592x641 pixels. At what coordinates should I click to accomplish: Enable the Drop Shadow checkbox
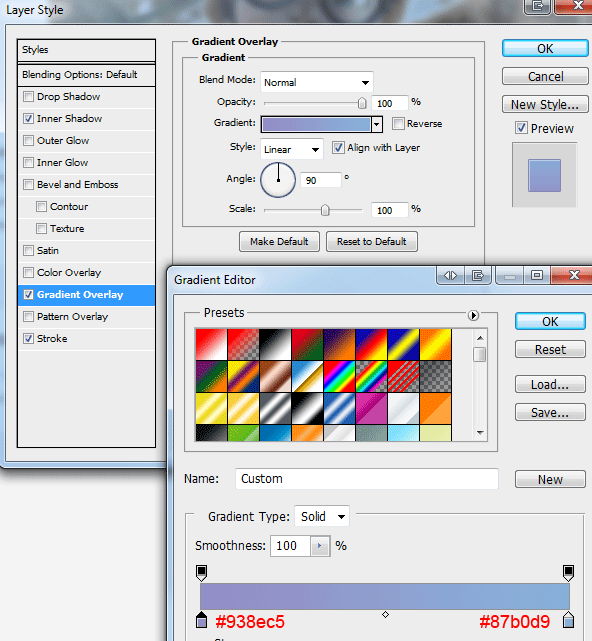click(x=28, y=96)
